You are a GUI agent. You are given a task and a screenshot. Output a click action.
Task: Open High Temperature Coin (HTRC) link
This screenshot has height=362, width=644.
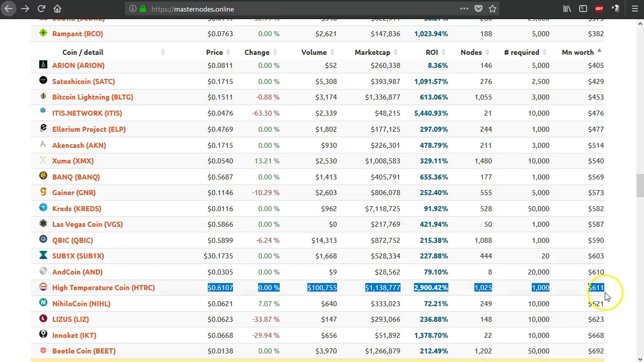tap(104, 288)
